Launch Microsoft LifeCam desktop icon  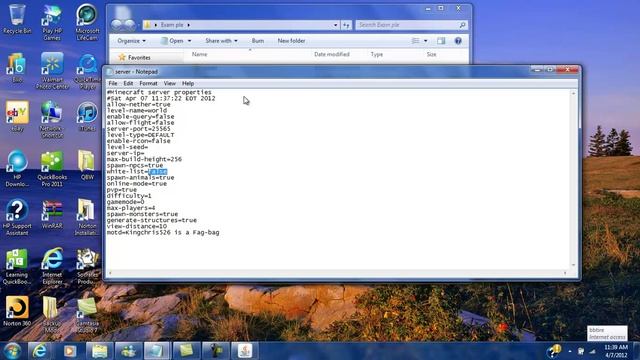point(87,22)
